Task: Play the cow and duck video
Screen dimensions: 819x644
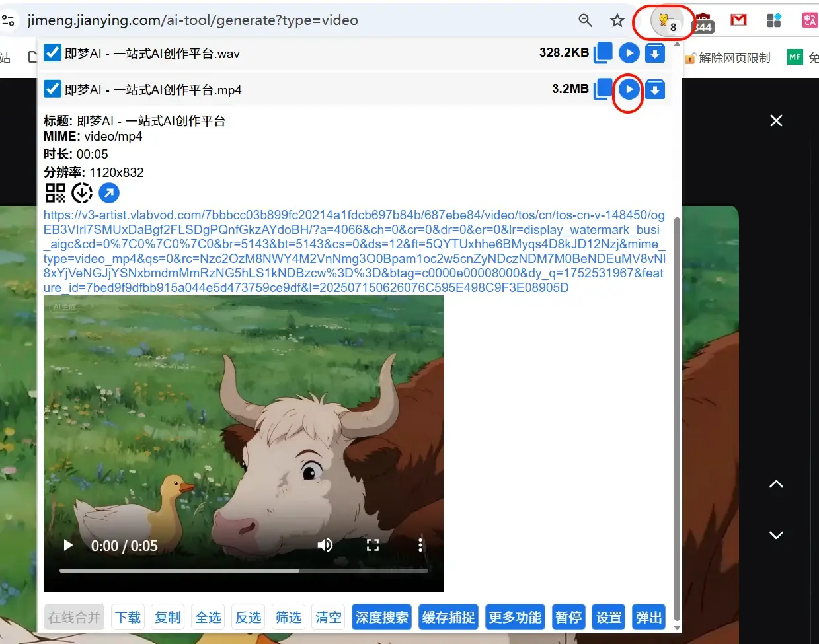Action: [67, 545]
